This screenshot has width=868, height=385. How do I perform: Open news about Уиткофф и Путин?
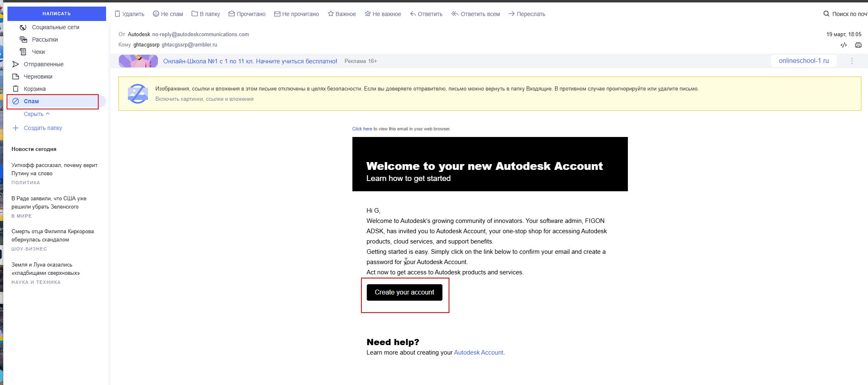pyautogui.click(x=54, y=169)
